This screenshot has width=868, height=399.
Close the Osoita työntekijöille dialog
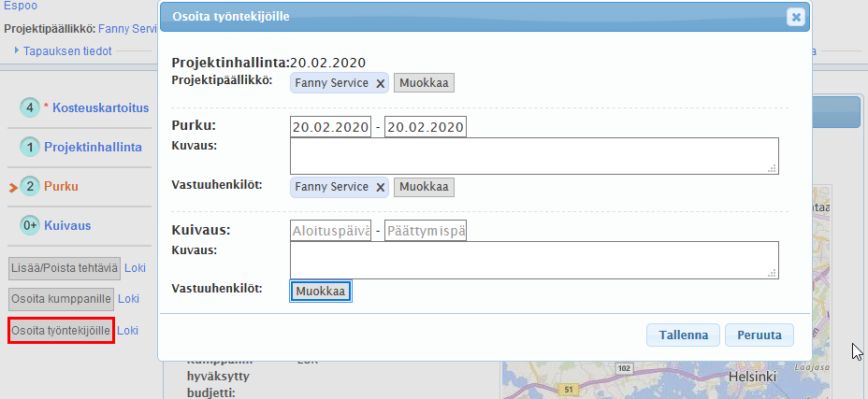point(794,17)
